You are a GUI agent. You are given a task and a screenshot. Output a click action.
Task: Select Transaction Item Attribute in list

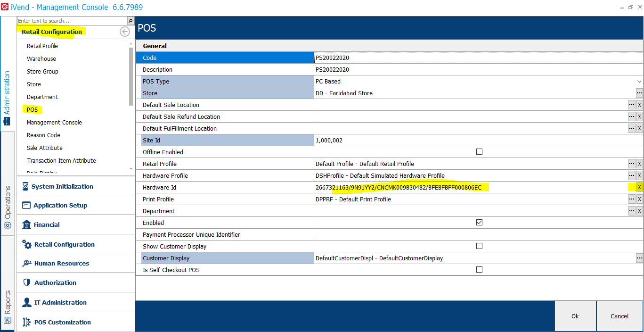[x=61, y=161]
